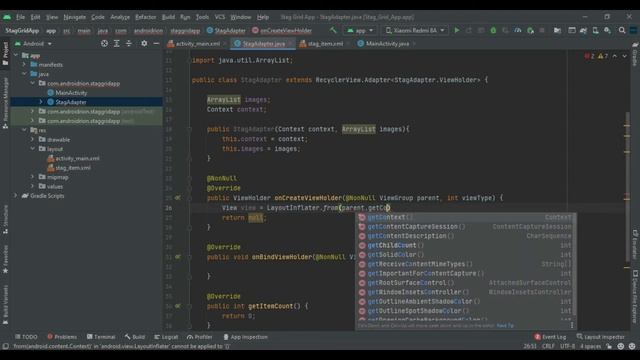
Task: Open the Terminal tool window
Action: point(101,337)
